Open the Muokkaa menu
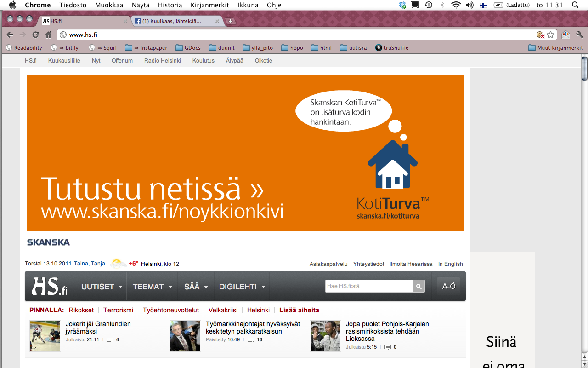 (109, 5)
